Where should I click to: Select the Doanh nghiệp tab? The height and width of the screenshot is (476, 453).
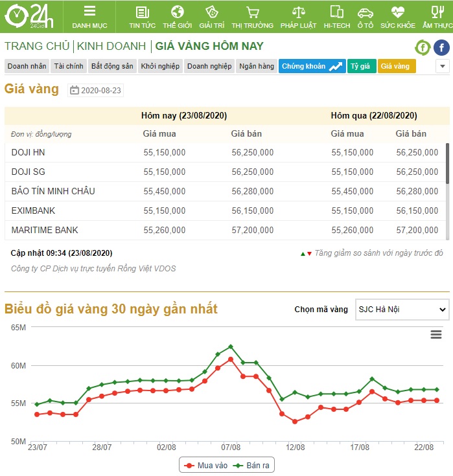[209, 66]
